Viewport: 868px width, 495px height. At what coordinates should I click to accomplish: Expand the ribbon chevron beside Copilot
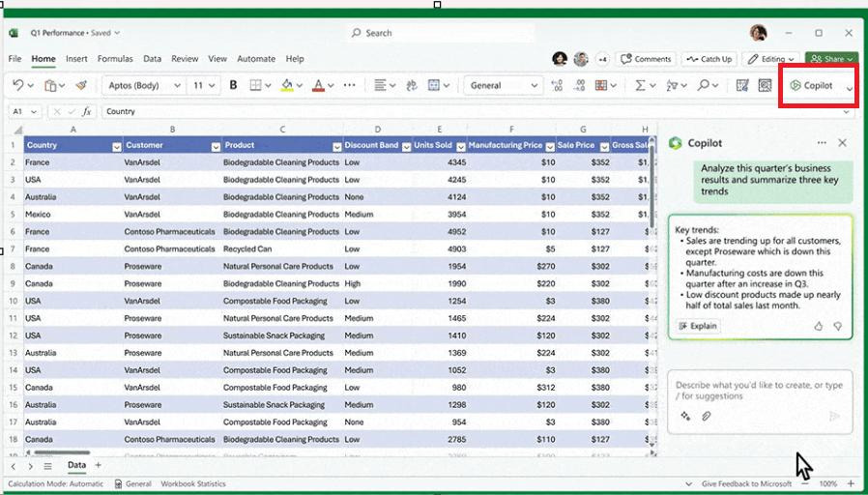pos(850,89)
